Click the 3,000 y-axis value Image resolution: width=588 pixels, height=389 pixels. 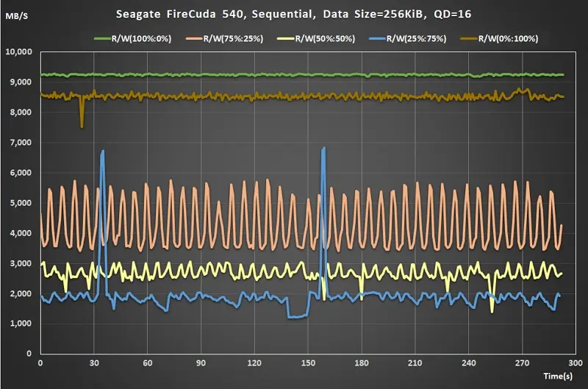[21, 263]
